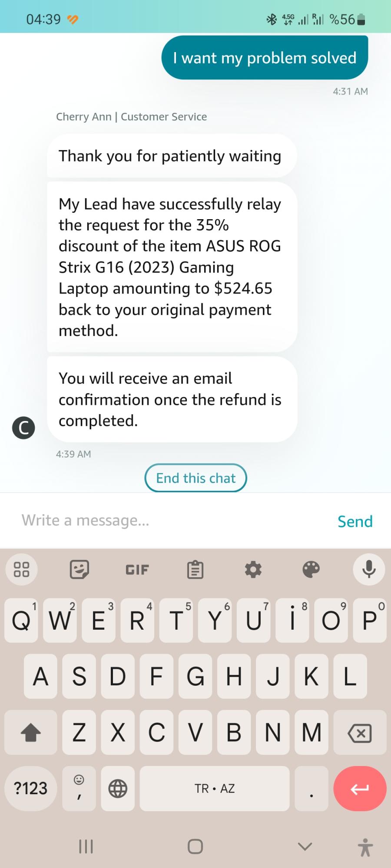Image resolution: width=391 pixels, height=868 pixels.
Task: Open the keyboard clipboard icon
Action: pyautogui.click(x=195, y=569)
